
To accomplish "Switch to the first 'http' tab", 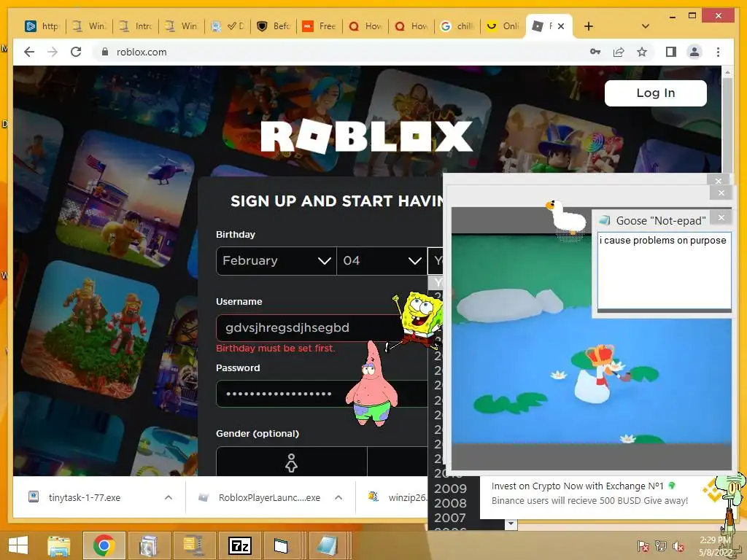I will click(x=42, y=26).
